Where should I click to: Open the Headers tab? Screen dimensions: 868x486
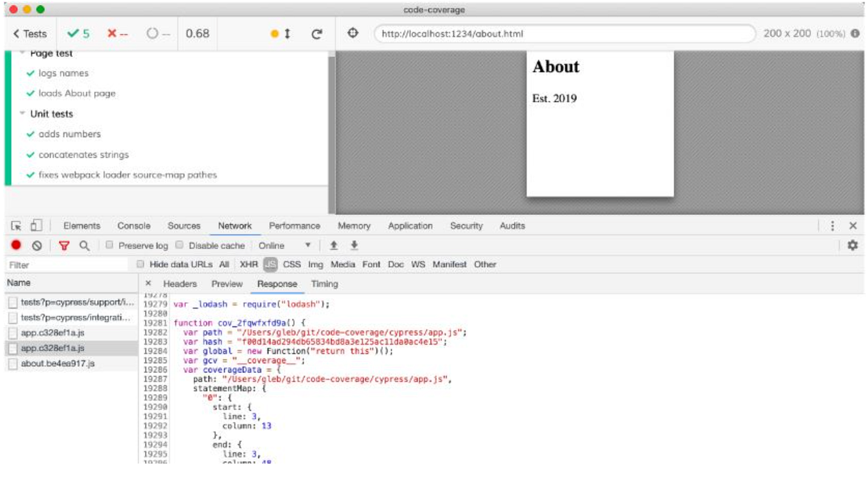[180, 284]
